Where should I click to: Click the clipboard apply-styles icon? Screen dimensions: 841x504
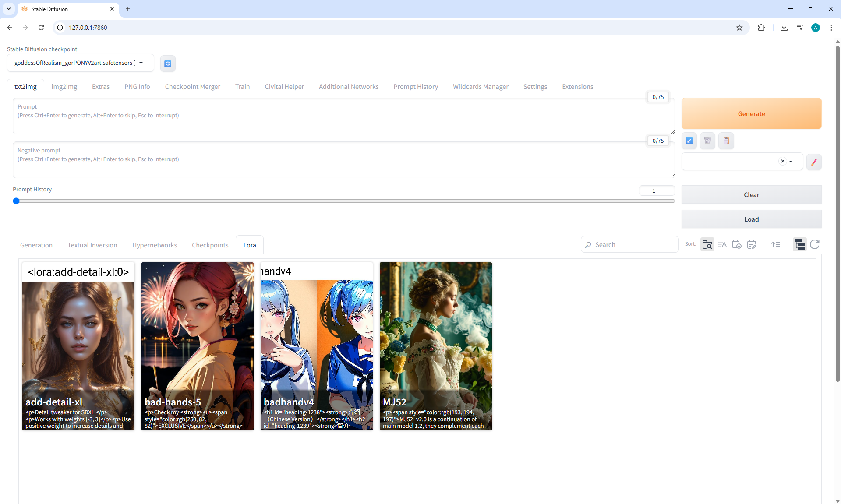coord(726,141)
